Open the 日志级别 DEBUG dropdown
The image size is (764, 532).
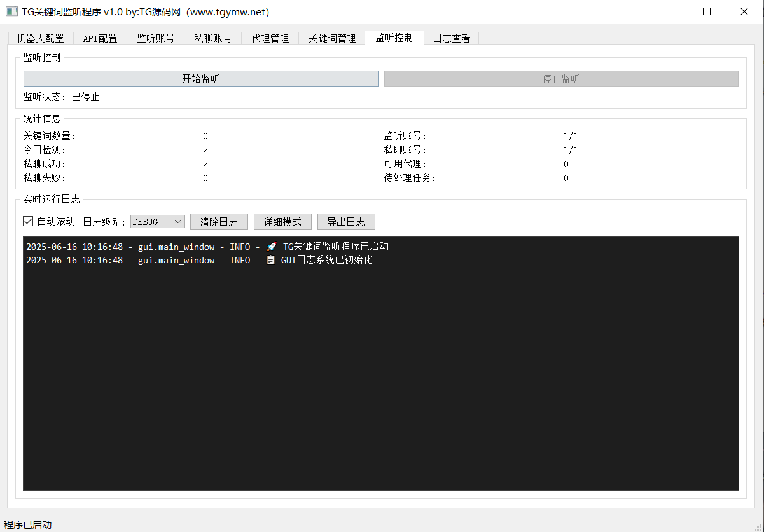(x=157, y=222)
